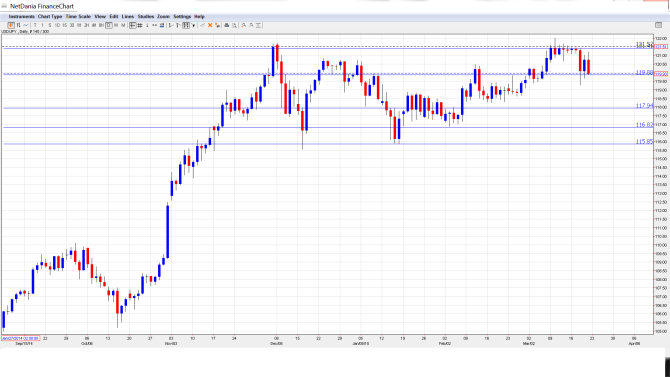This screenshot has height=377, width=670.
Task: Select the 30-minute time scale button
Action: pos(72,25)
